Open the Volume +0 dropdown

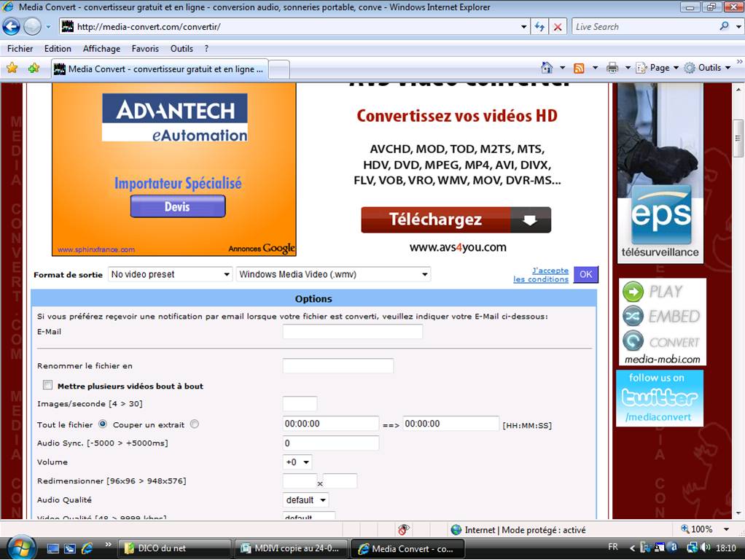tap(297, 462)
